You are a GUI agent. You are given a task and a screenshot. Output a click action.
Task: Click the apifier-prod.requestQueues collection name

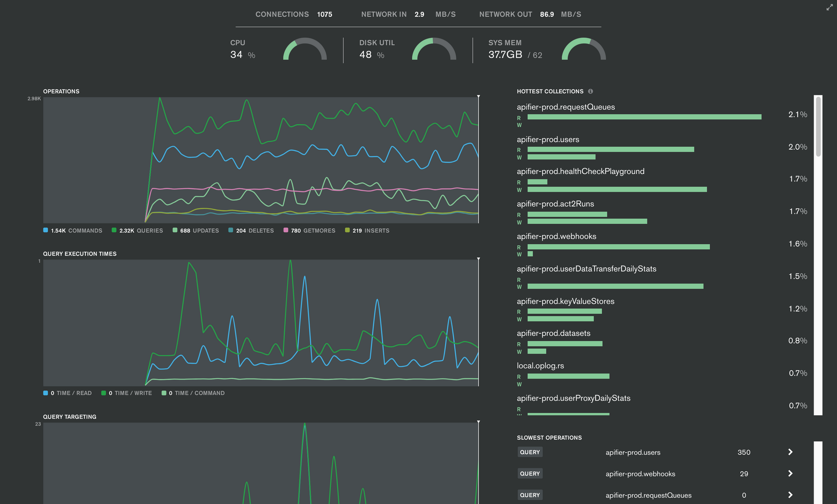[565, 107]
